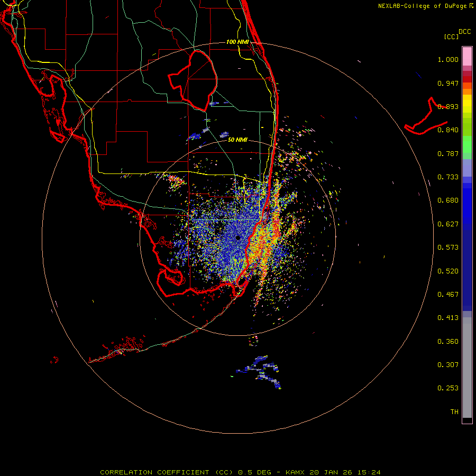Click the Correlation Coefficient KAMX caption text

tap(240, 472)
